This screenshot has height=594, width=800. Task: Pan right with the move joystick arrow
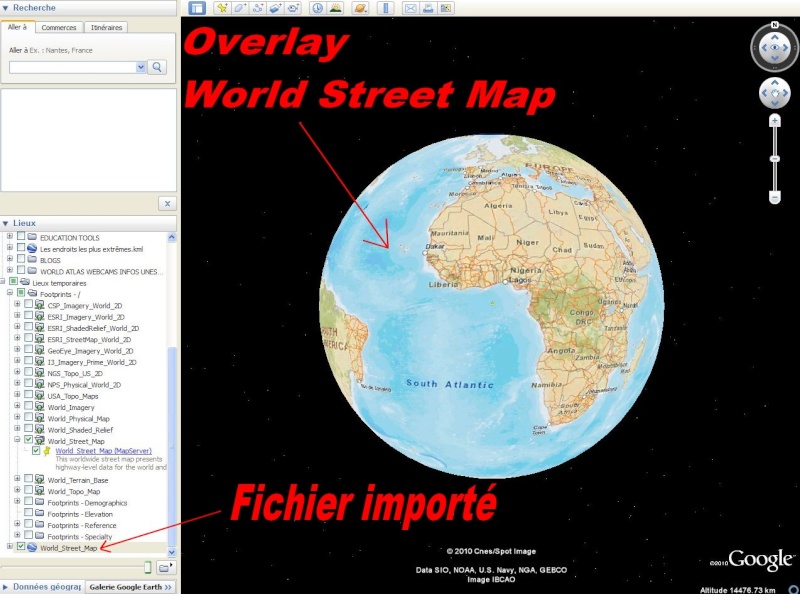click(786, 93)
